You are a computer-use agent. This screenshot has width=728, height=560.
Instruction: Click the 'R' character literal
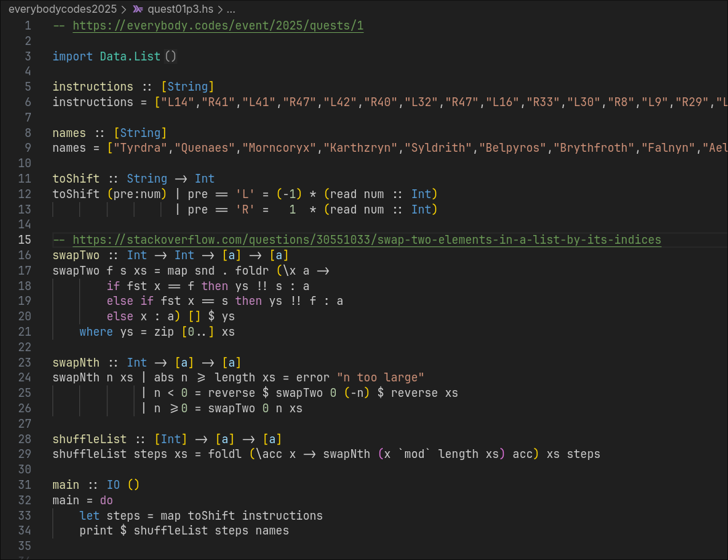[x=245, y=209]
